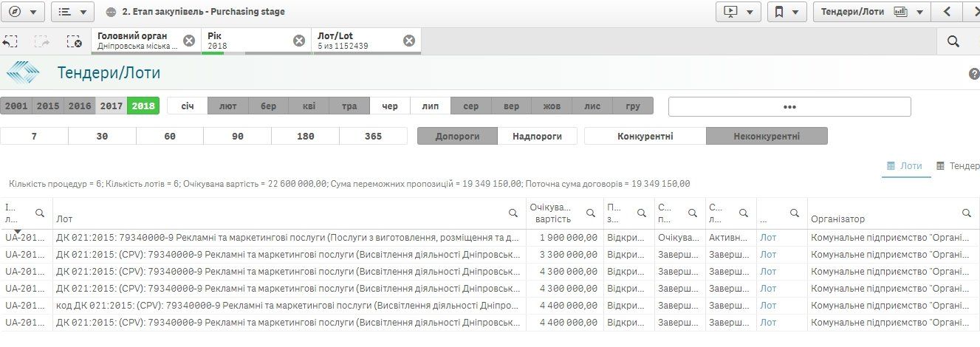Choose the Конкурентні filter
Image resolution: width=980 pixels, height=347 pixels.
pyautogui.click(x=645, y=136)
